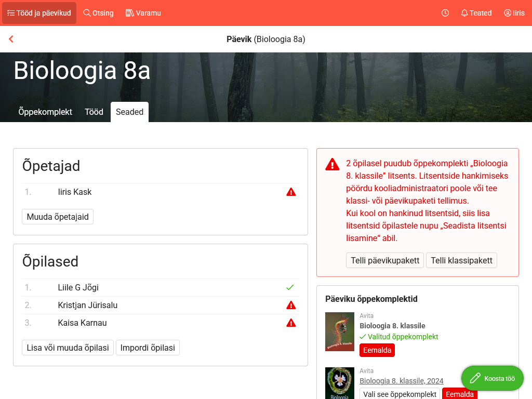Click green checkmark next to Liile G Jõgi
This screenshot has width=532, height=399.
pyautogui.click(x=290, y=288)
